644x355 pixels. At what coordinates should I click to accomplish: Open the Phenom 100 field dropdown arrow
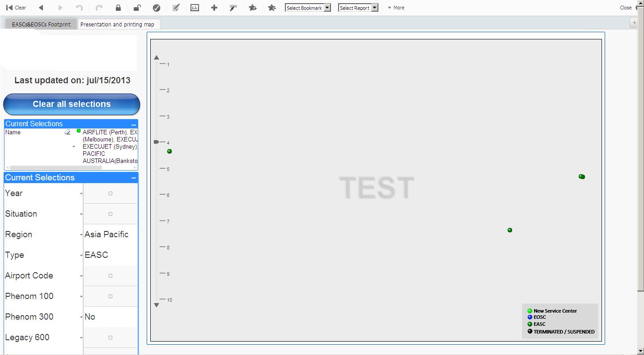81,297
